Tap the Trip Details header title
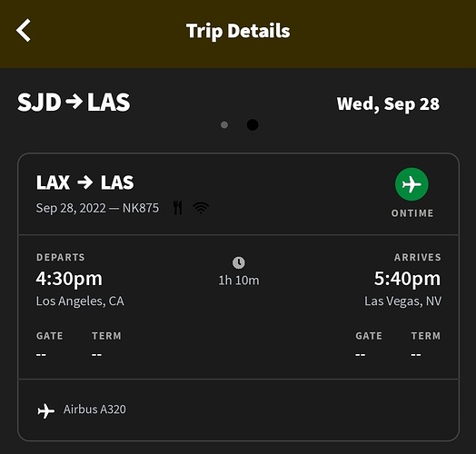Viewport: 476px width, 454px height. click(x=238, y=31)
